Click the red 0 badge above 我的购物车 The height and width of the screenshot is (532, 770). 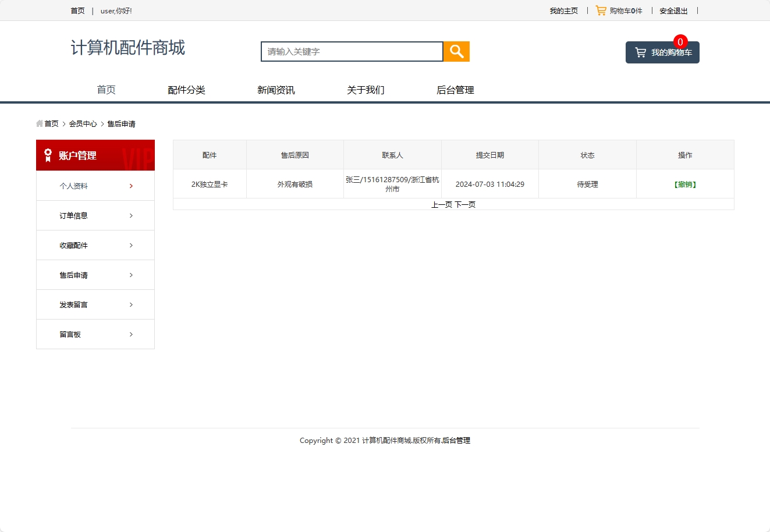tap(679, 41)
